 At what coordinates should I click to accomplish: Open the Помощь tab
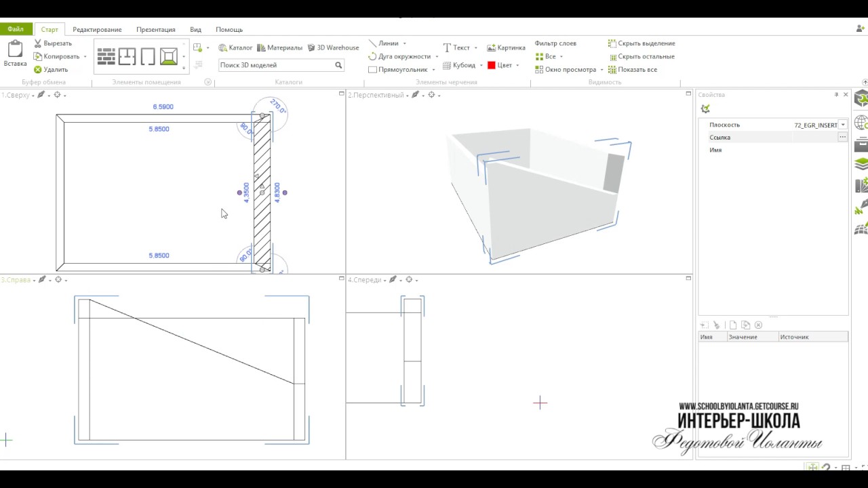[x=229, y=29]
